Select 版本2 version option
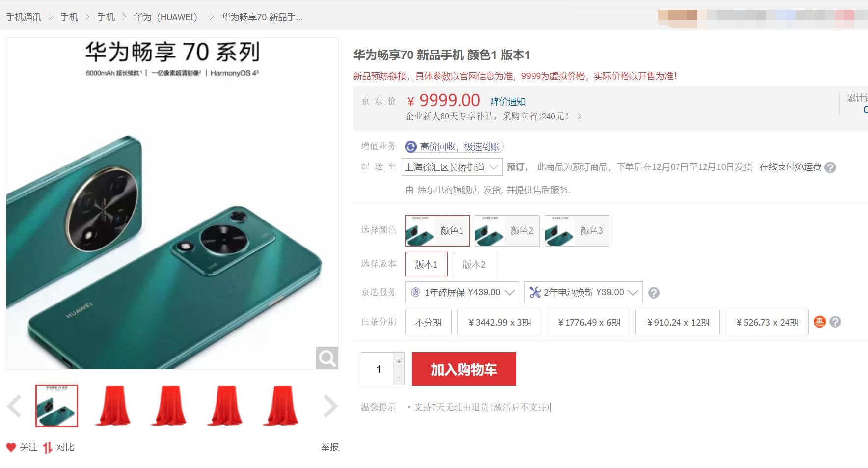The width and height of the screenshot is (868, 468). pyautogui.click(x=474, y=265)
